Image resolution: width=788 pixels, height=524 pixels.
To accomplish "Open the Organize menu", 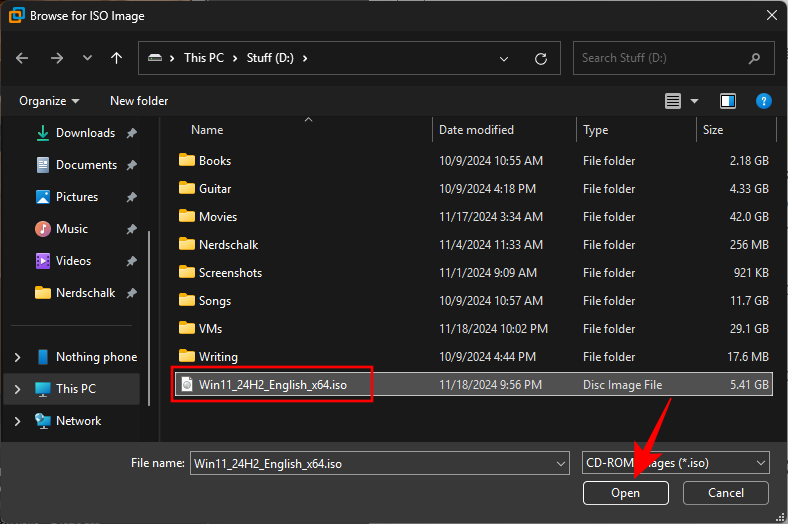I will point(48,101).
